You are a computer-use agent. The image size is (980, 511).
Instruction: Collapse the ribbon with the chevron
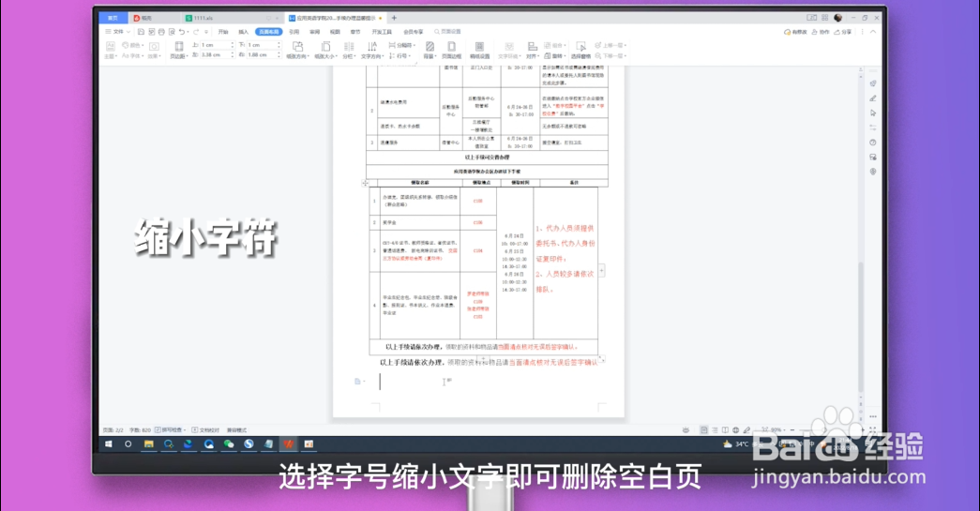coord(873,32)
